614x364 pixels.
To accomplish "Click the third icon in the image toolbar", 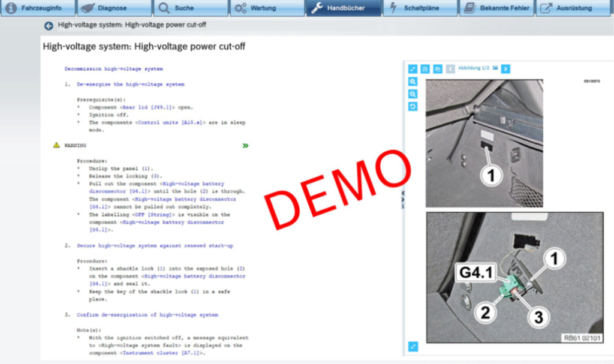I will point(438,69).
